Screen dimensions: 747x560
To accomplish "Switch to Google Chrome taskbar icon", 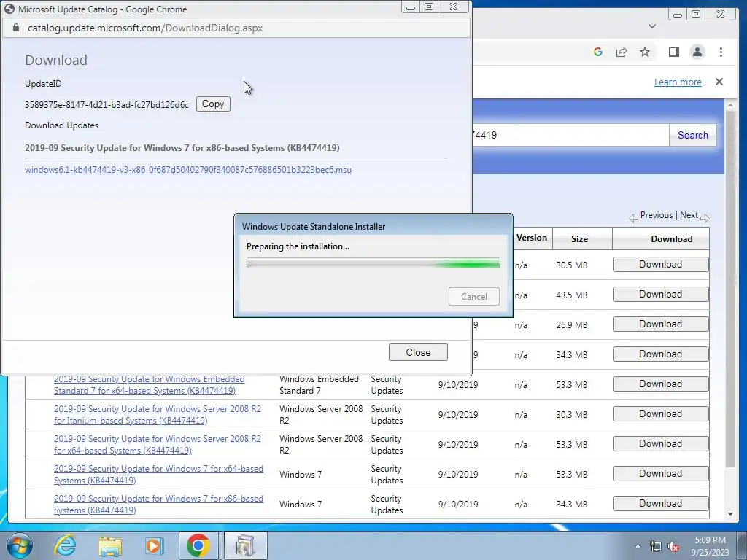I will click(198, 545).
